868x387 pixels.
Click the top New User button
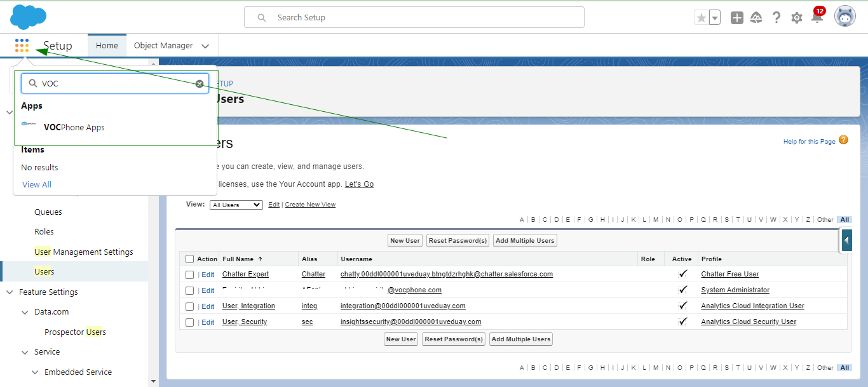(x=405, y=241)
